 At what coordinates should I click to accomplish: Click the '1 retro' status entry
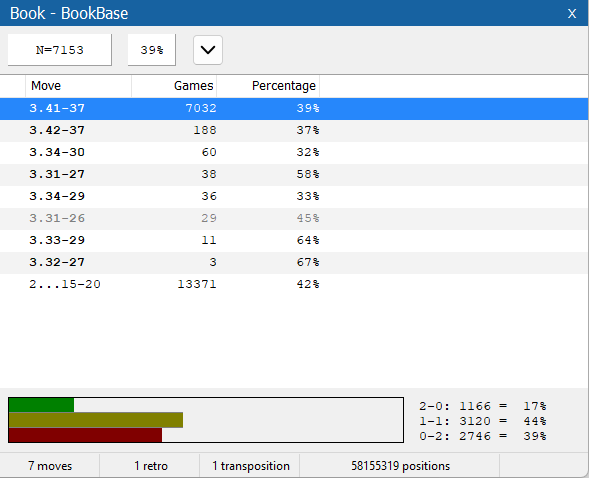tap(151, 466)
